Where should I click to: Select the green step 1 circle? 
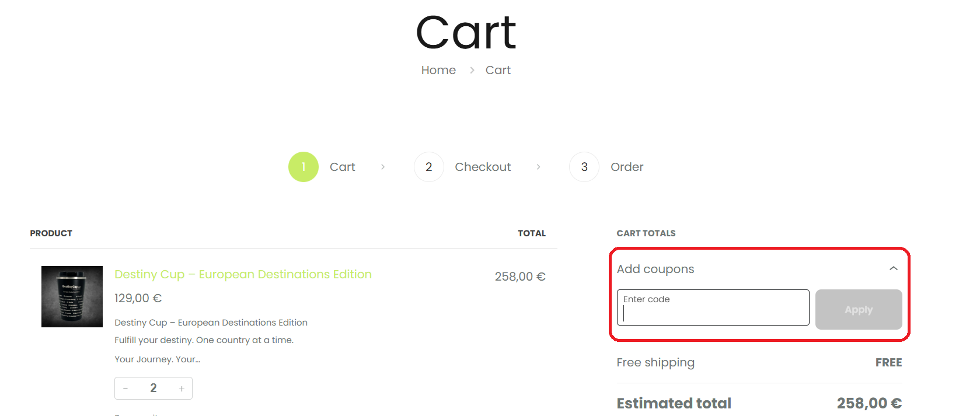[304, 167]
